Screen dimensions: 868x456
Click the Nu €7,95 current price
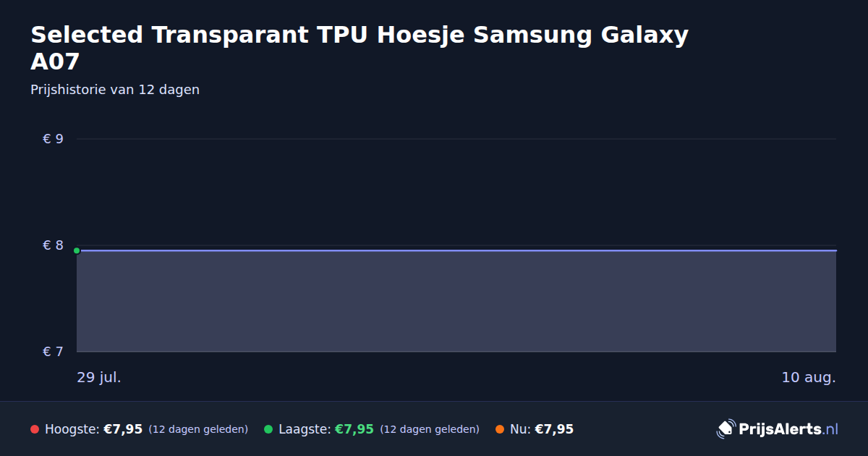click(x=554, y=429)
